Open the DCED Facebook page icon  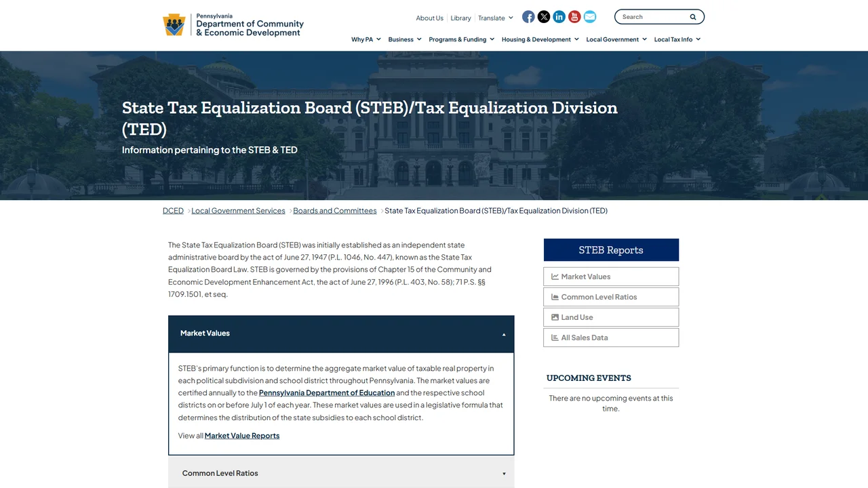click(528, 17)
